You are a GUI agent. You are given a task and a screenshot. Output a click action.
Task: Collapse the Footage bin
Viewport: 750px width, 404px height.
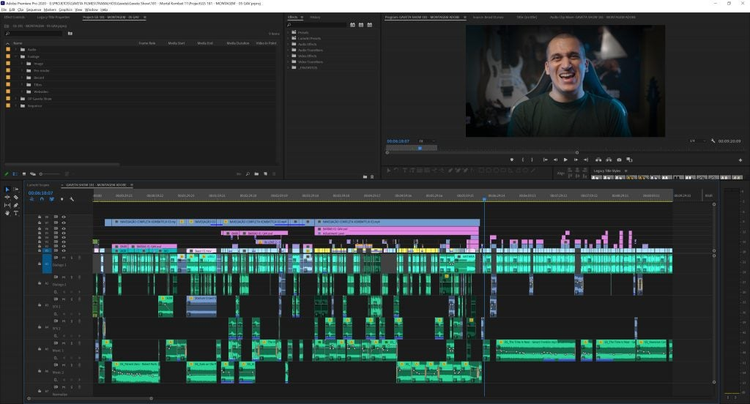16,56
